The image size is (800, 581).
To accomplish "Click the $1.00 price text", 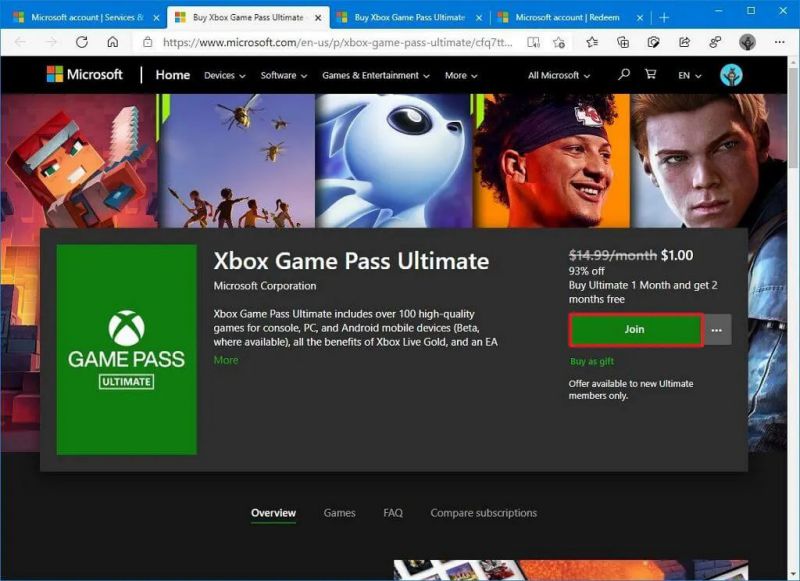I will 677,256.
